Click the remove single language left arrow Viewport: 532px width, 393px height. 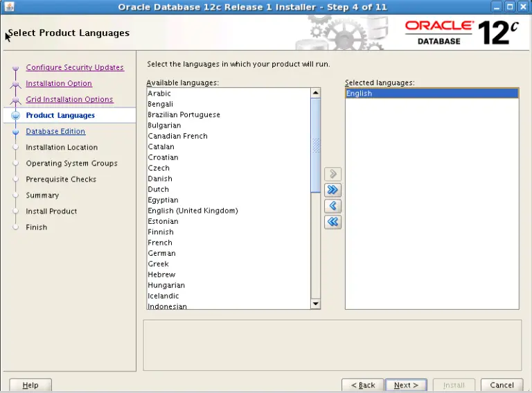click(x=333, y=206)
